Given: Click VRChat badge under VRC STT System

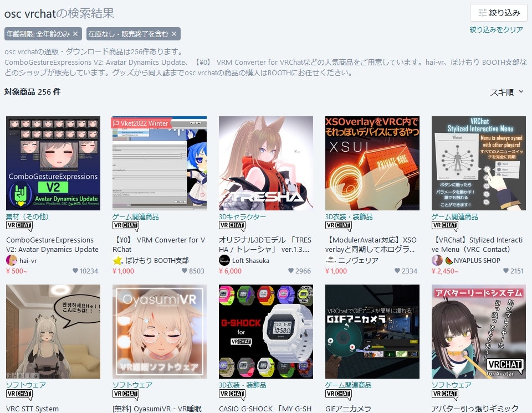Looking at the screenshot, I should click(19, 394).
